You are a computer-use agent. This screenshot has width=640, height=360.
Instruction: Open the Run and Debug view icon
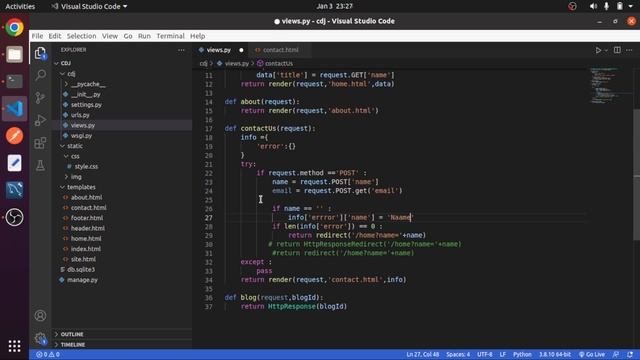(40, 120)
